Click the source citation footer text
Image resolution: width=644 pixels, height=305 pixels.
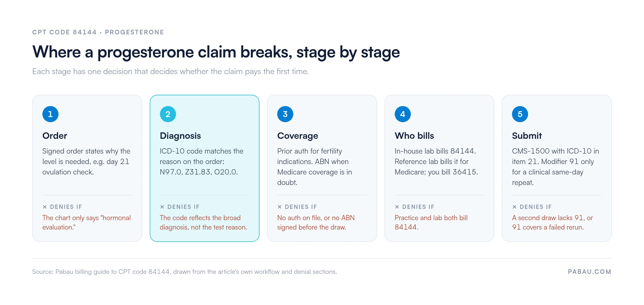[185, 272]
